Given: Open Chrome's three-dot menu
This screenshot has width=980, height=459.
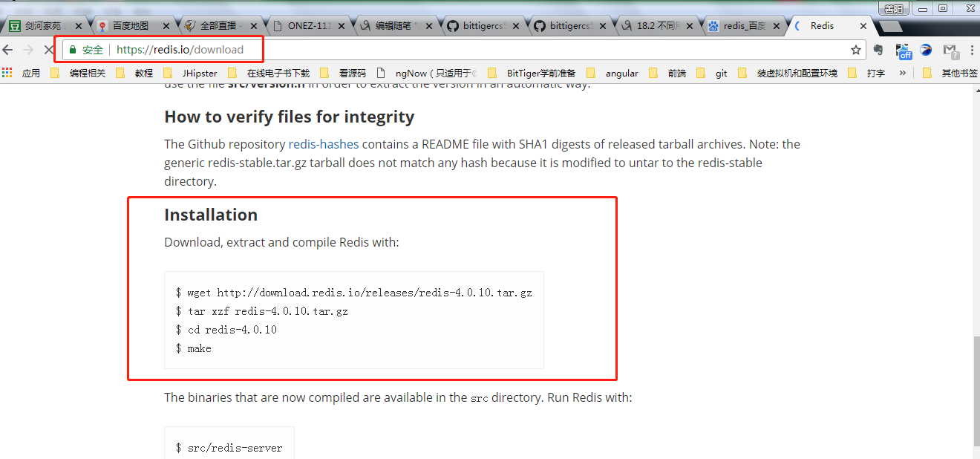Looking at the screenshot, I should click(970, 50).
